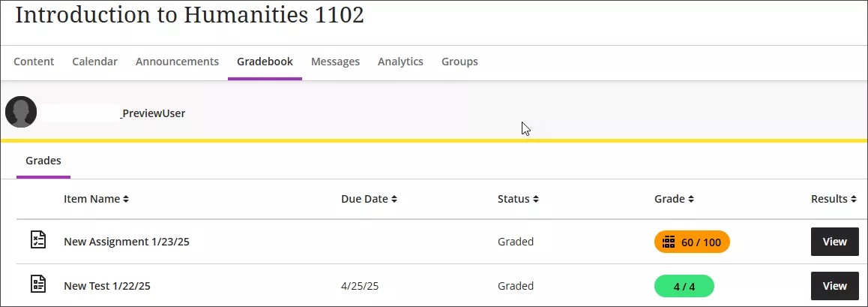Open the Groups tab
This screenshot has width=868, height=307.
click(x=459, y=62)
